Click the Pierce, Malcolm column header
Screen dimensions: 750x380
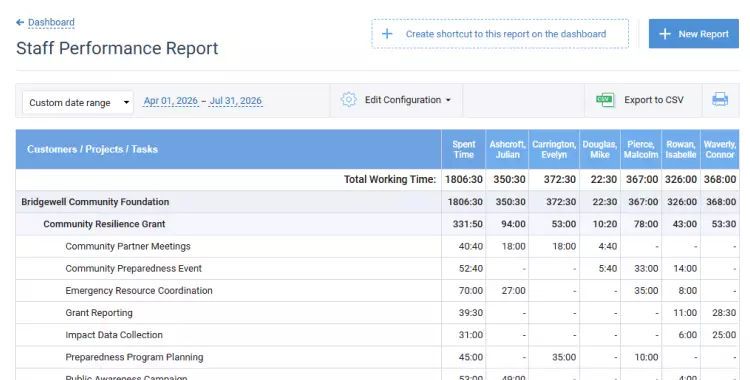(641, 149)
